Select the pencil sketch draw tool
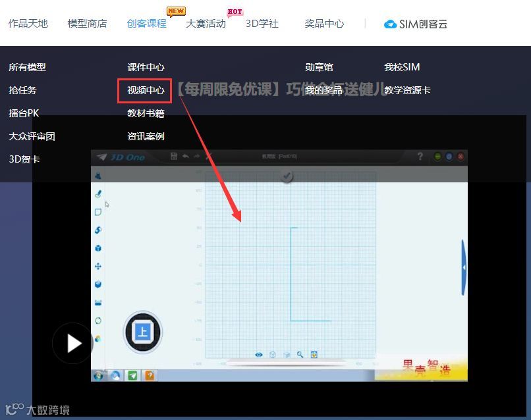Viewport: 531px width, 420px height. pyautogui.click(x=98, y=194)
